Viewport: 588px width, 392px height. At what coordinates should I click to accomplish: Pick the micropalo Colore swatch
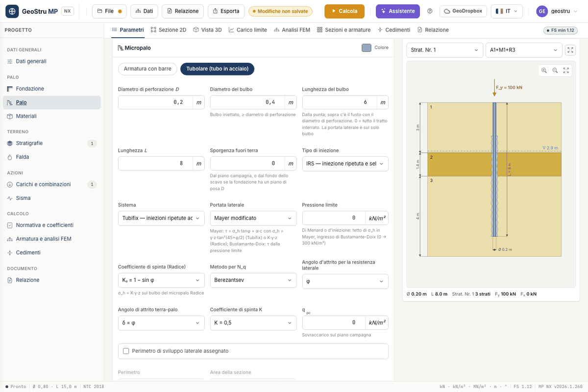click(x=367, y=48)
